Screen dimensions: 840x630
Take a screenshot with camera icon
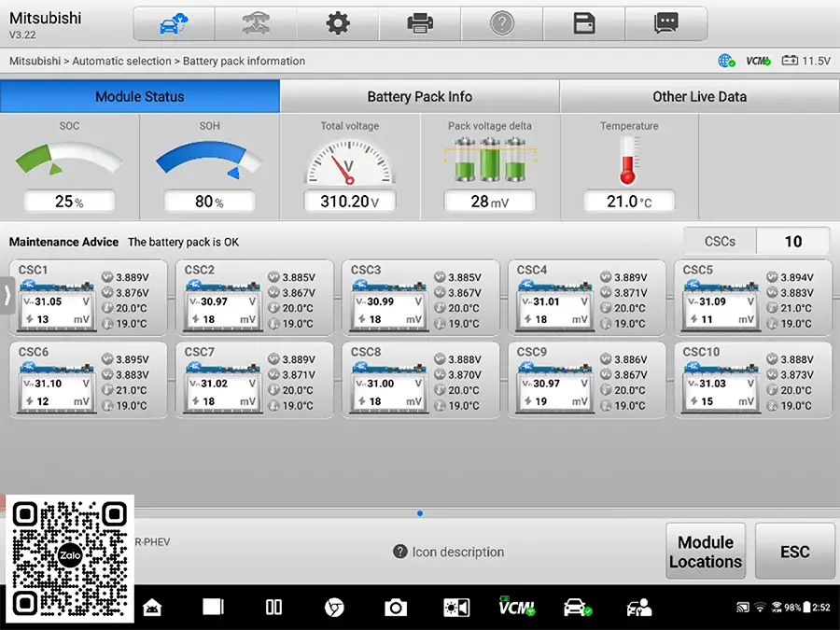pyautogui.click(x=396, y=608)
